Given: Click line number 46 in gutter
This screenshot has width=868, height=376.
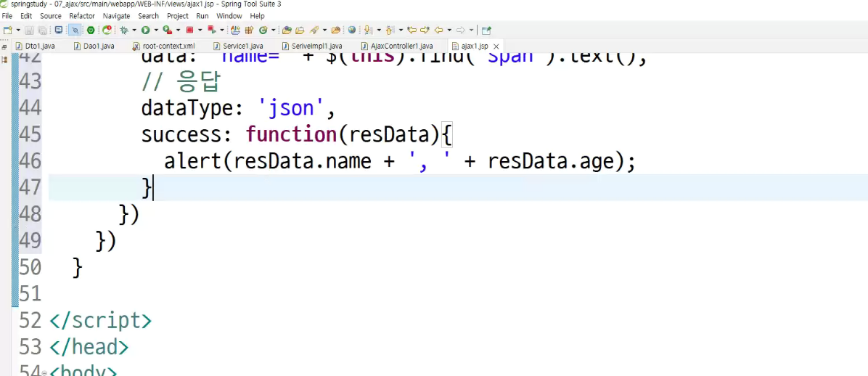Looking at the screenshot, I should click(x=30, y=161).
